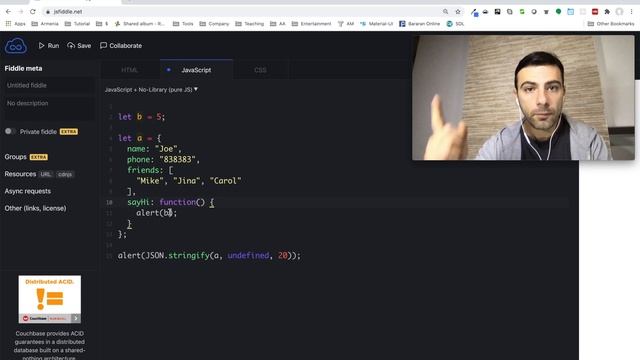Click the browser back arrow
This screenshot has width=640, height=360.
[8, 12]
